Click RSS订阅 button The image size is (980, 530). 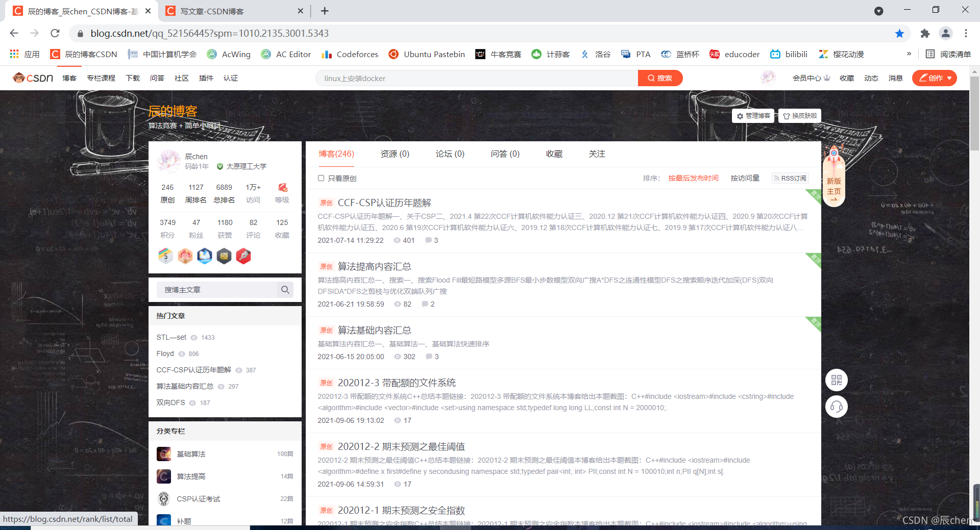coord(790,178)
